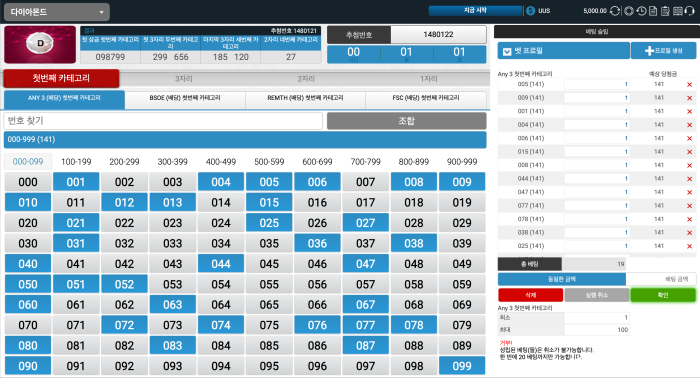Screen dimensions: 700x378
Task: Click the refresh balance icon
Action: (615, 11)
